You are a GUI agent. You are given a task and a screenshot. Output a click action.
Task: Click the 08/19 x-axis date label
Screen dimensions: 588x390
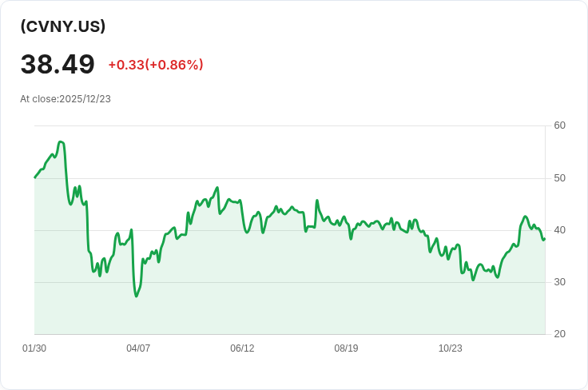coord(346,348)
